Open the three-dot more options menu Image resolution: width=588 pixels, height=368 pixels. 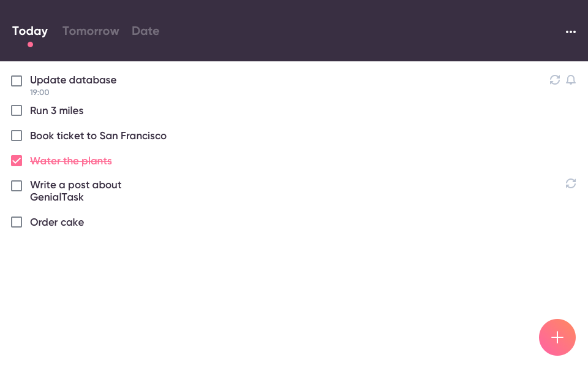(x=571, y=32)
